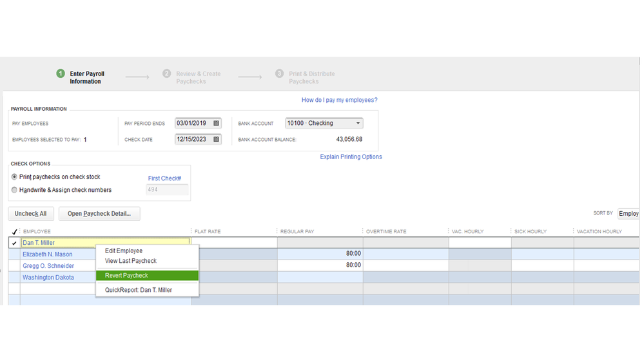This screenshot has height=362, width=644.
Task: Open Elizabeth N. Mason employee link
Action: [x=47, y=254]
